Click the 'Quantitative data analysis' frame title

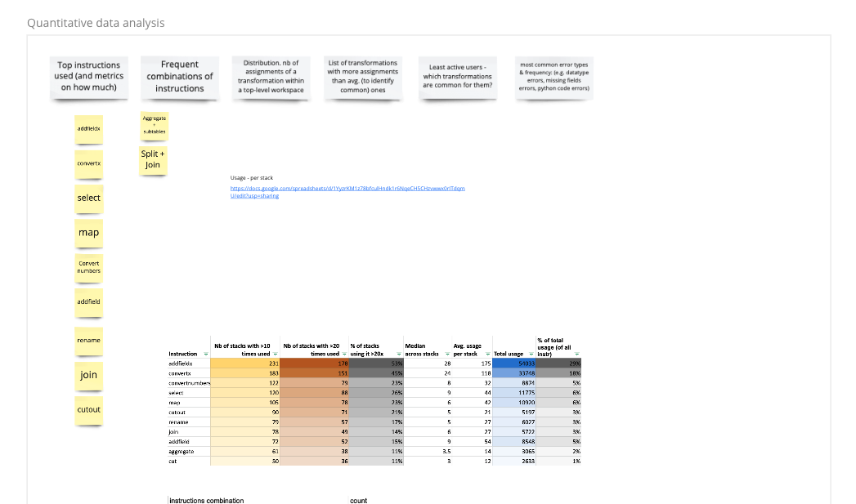point(96,23)
